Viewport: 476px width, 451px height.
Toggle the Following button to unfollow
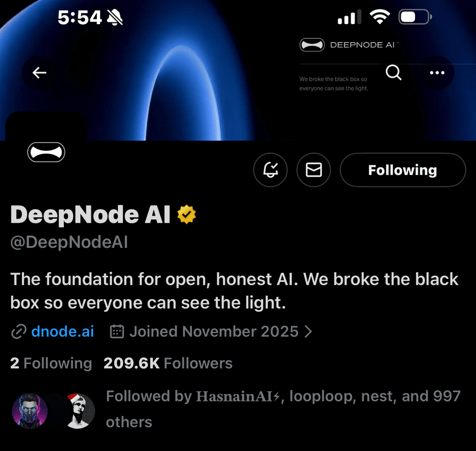[402, 170]
